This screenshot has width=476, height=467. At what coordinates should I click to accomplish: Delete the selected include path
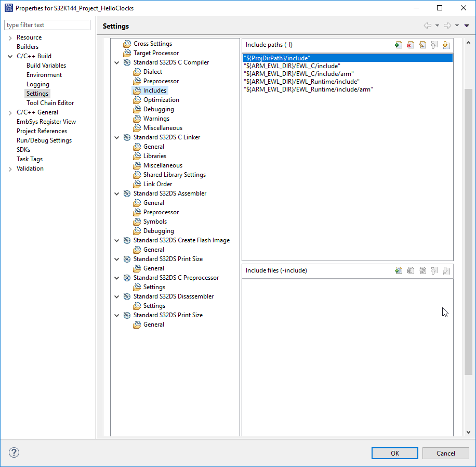pyautogui.click(x=411, y=45)
